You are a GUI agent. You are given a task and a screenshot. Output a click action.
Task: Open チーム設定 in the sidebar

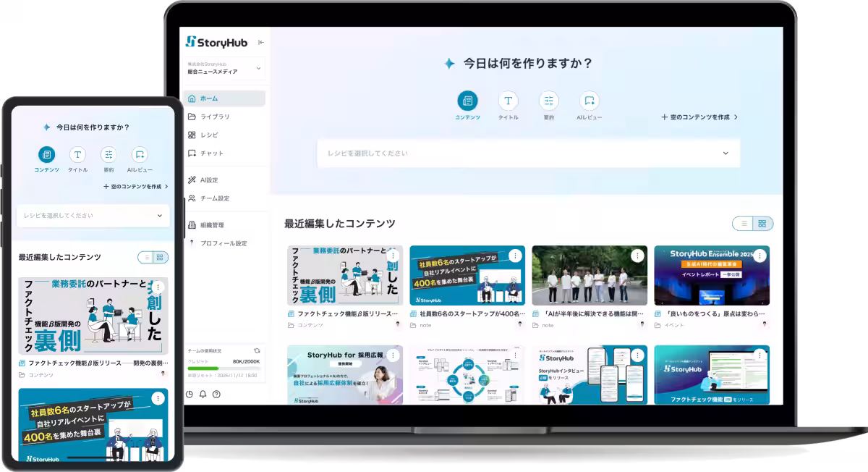225,198
